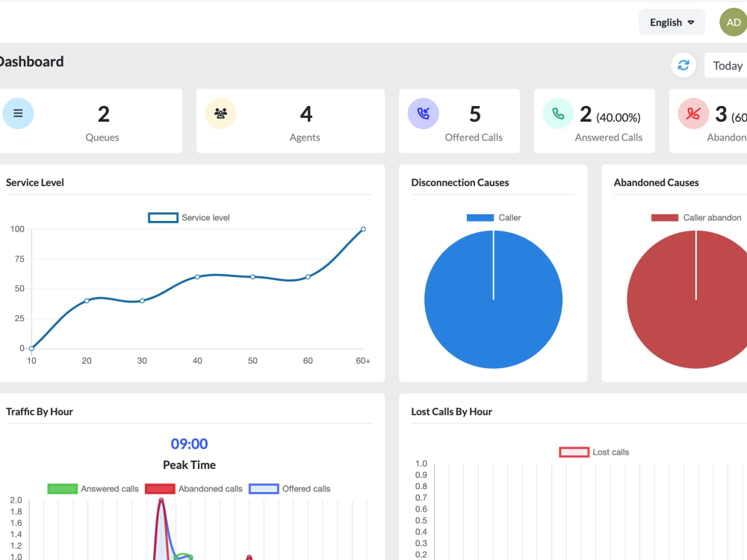
Task: Open the AD user avatar menu
Action: click(x=734, y=22)
